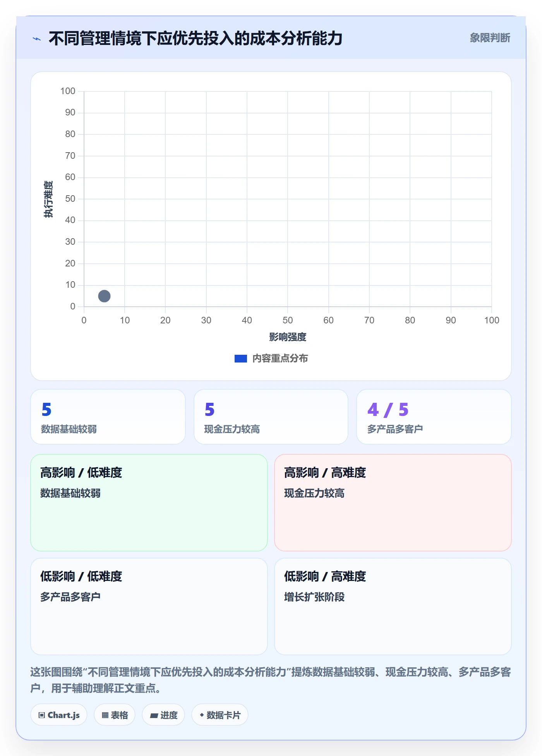
Task: Click the 高影响 / 低难度 quadrant heading
Action: (x=81, y=473)
